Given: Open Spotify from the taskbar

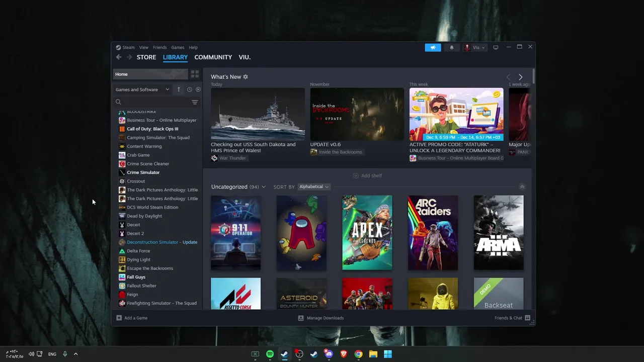Looking at the screenshot, I should coord(270,354).
